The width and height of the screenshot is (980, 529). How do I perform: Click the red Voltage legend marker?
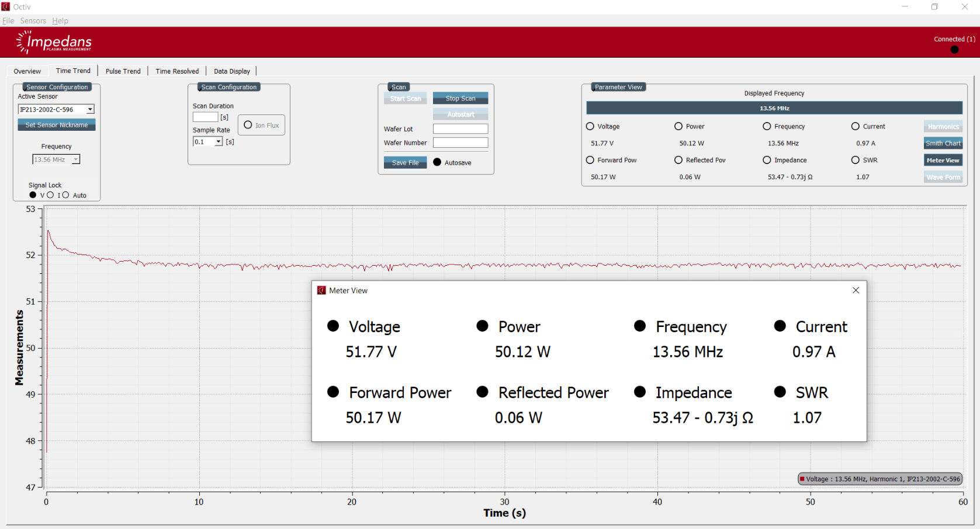tap(802, 479)
